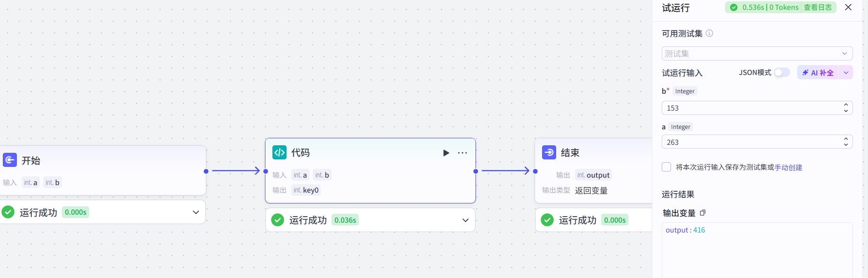Open the Code node more options menu
868x278 pixels.
point(462,153)
